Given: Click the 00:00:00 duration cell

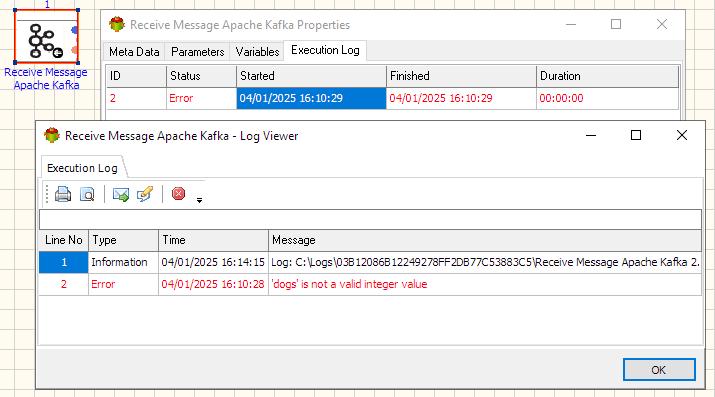Looking at the screenshot, I should pyautogui.click(x=607, y=98).
